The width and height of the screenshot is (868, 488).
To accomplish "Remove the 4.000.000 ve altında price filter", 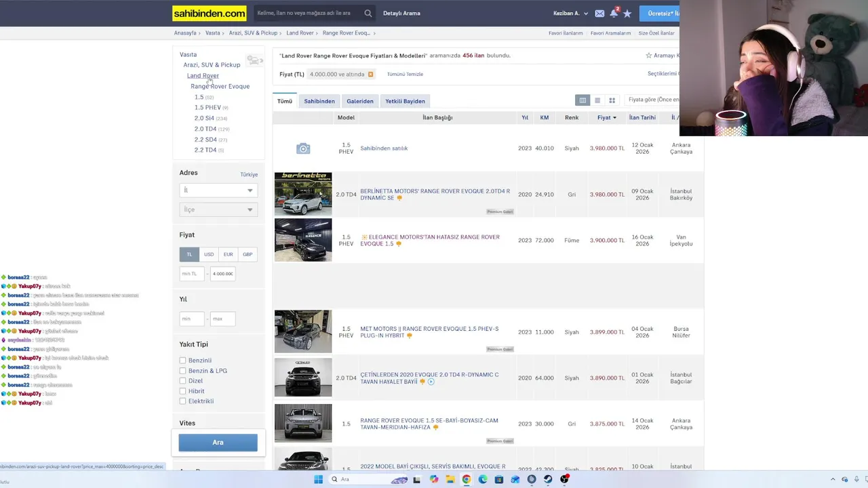I will (370, 75).
